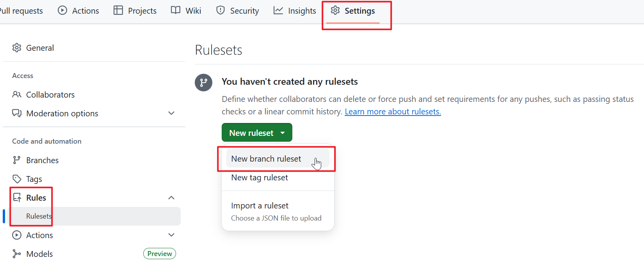Click the Insights graph icon
This screenshot has height=267, width=644.
(278, 11)
